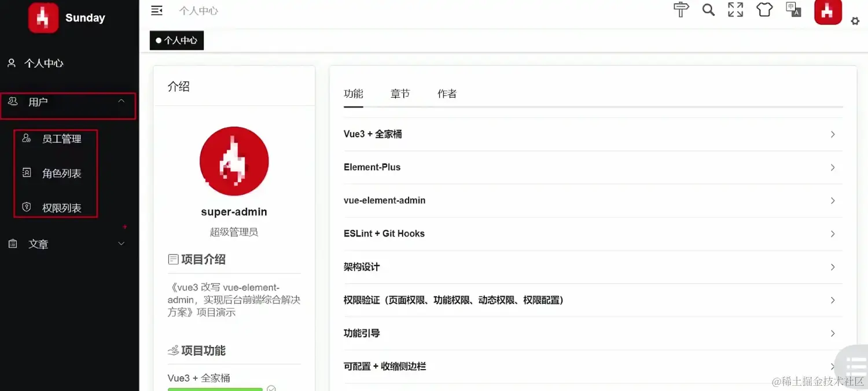Viewport: 868px width, 391px height.
Task: Select the 个人中心 tag in the tags bar
Action: click(176, 40)
